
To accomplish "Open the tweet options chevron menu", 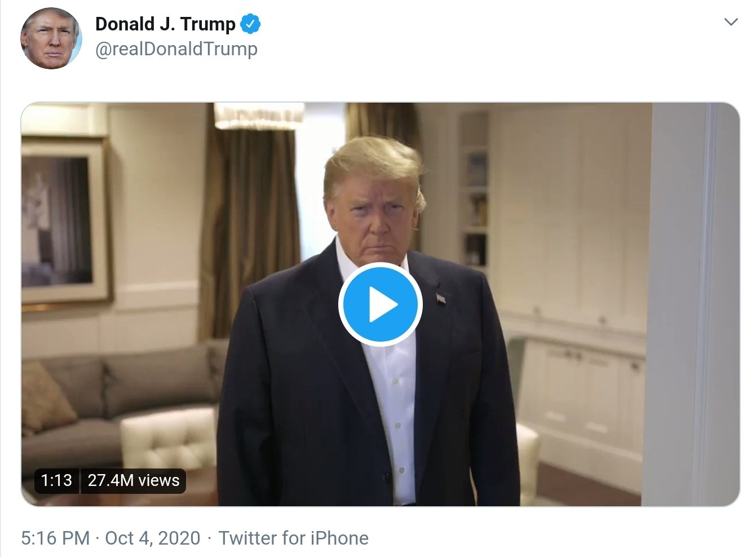I will (x=731, y=23).
